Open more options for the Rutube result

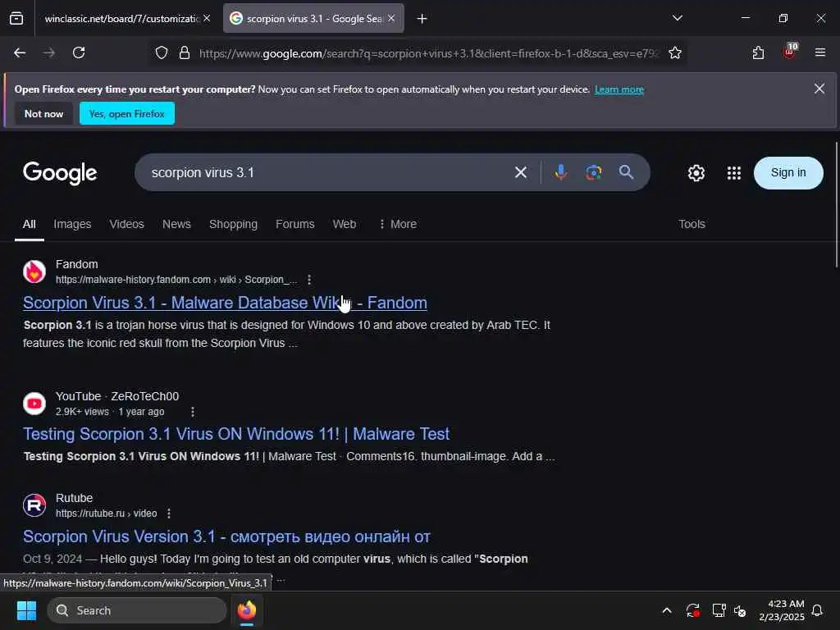coord(169,514)
